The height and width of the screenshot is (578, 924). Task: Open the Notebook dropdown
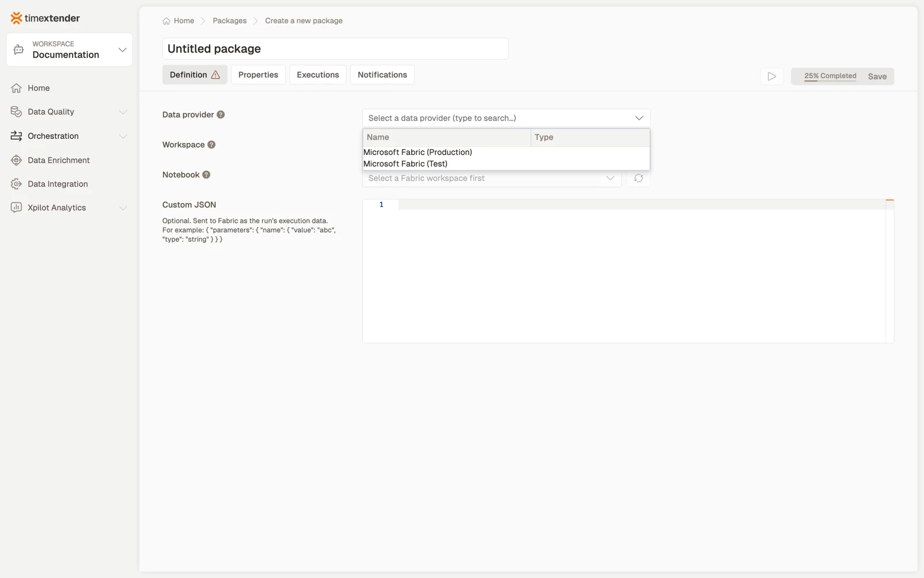(x=491, y=178)
